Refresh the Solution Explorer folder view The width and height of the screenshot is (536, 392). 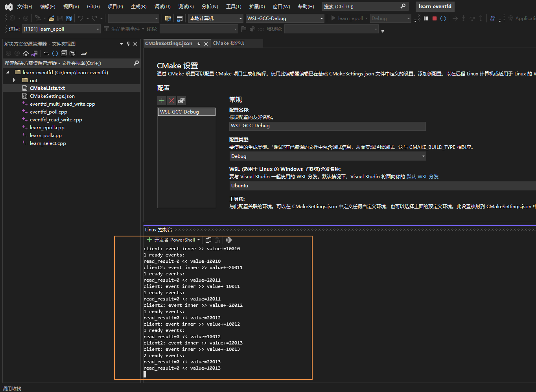pyautogui.click(x=55, y=53)
